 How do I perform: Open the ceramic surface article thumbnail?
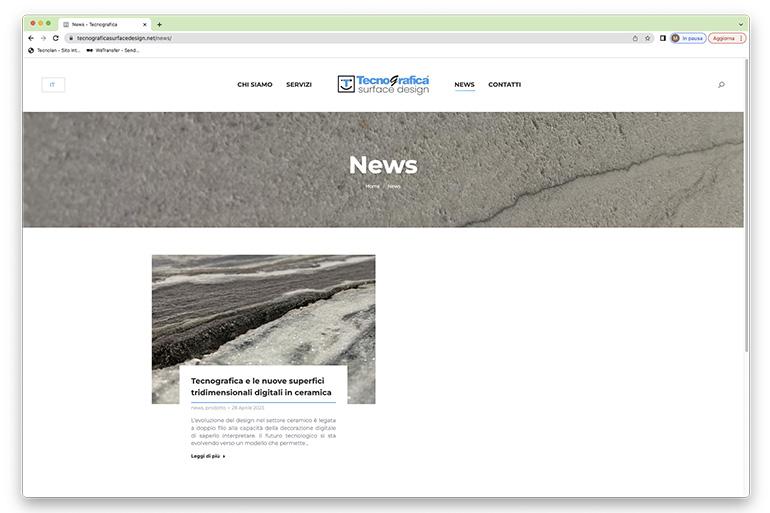pos(263,309)
